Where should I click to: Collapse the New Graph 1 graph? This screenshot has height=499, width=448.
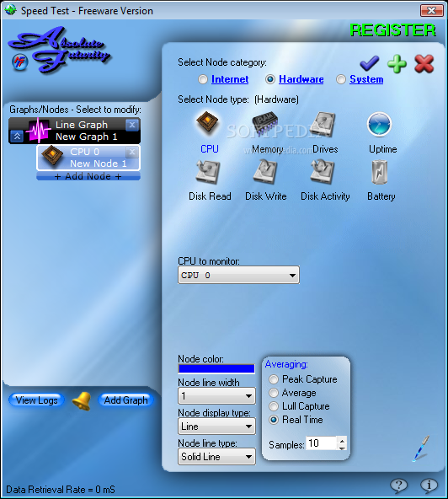pyautogui.click(x=17, y=137)
